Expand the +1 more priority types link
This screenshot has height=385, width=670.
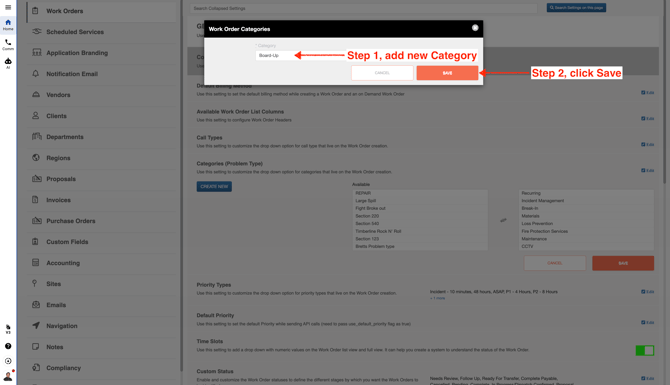coord(438,298)
